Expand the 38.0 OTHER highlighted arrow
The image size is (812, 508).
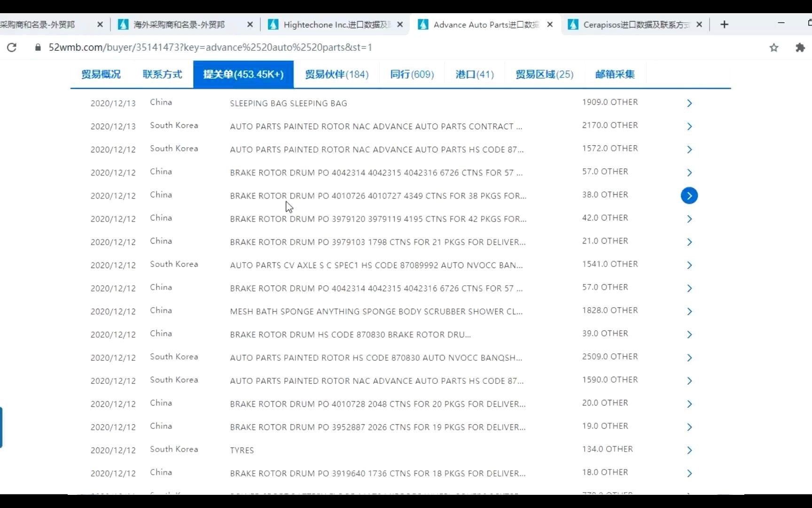(x=689, y=196)
